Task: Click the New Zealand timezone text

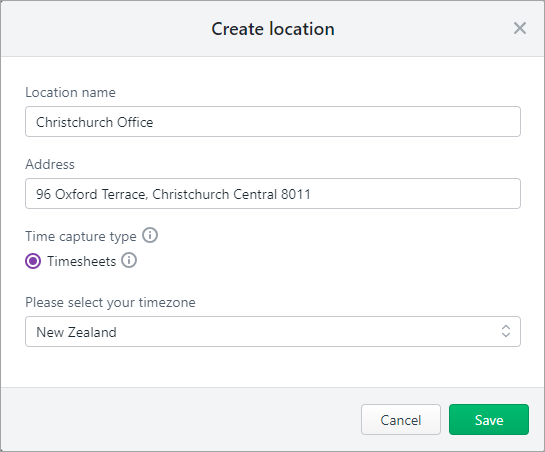Action: pos(76,332)
